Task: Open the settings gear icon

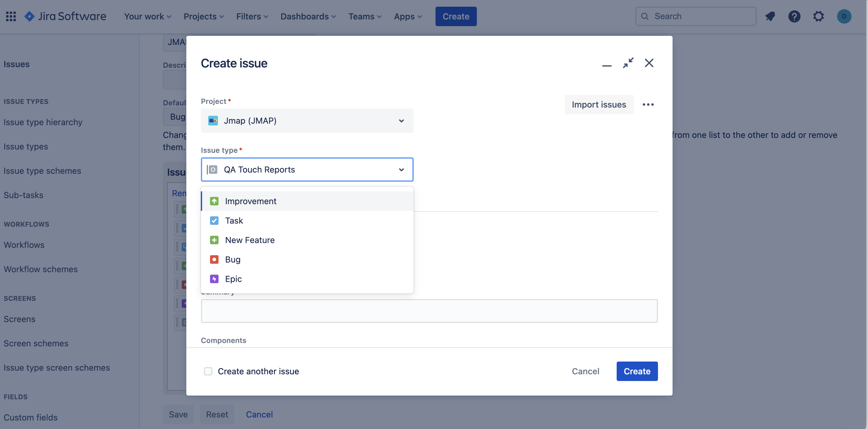Action: point(818,16)
